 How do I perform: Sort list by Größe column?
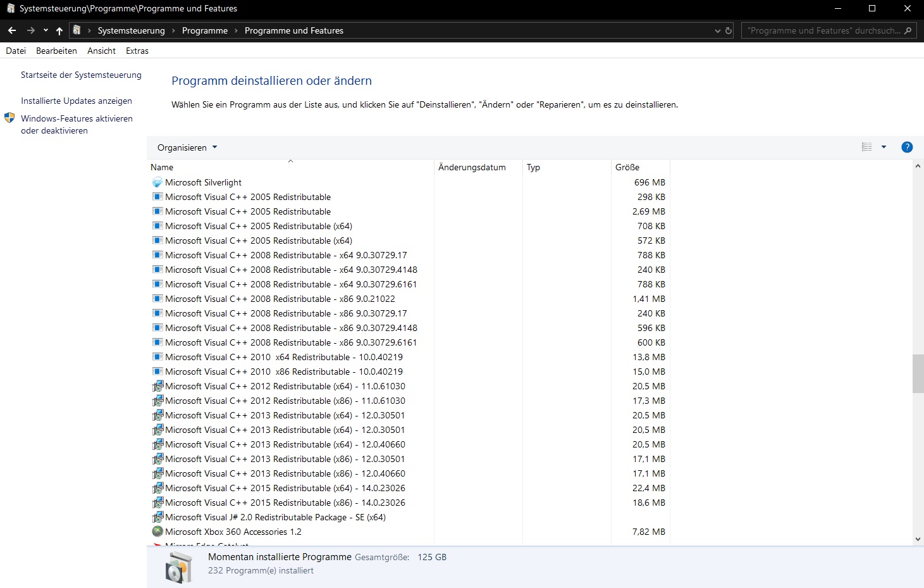coord(640,167)
